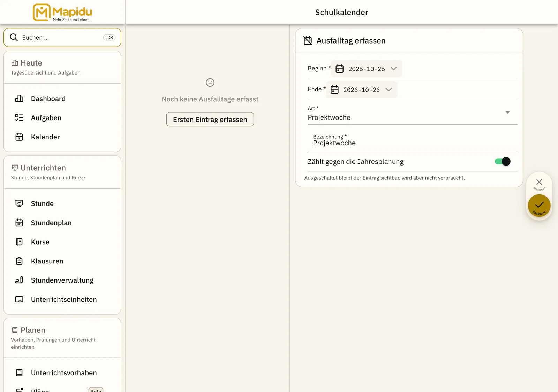Click the Suchen search field
This screenshot has height=392, width=558.
[x=62, y=38]
